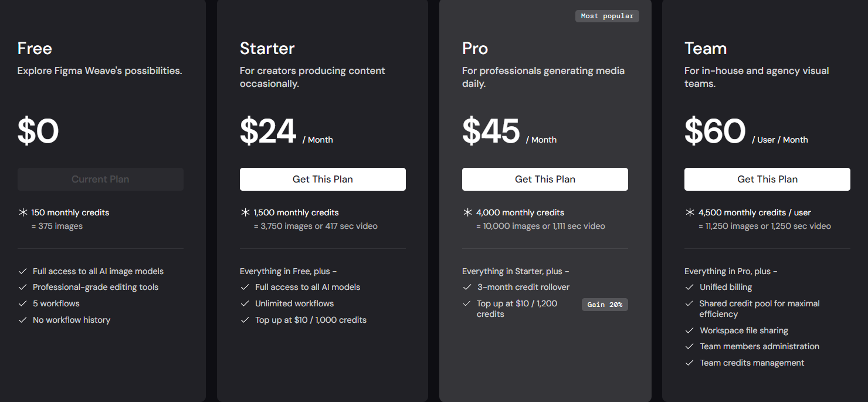Screen dimensions: 868x402
Task: Click the Team plan heading
Action: pos(706,48)
